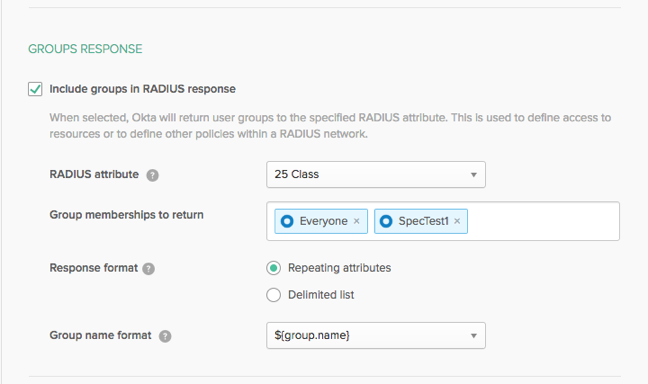This screenshot has height=384, width=648.
Task: Uncheck Include groups in RADIUS response
Action: click(35, 89)
